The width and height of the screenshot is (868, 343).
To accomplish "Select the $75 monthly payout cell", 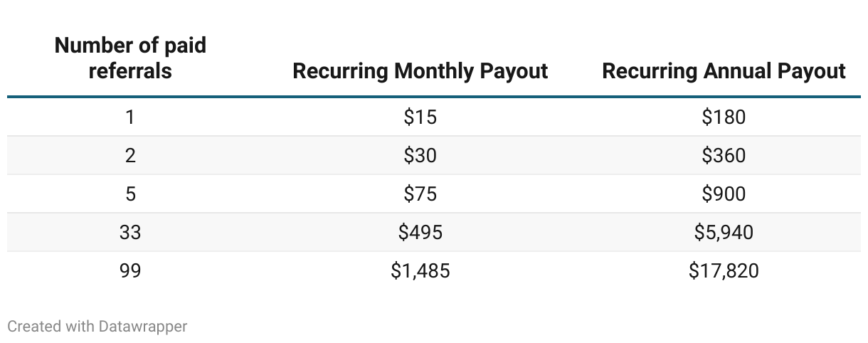I will (420, 194).
